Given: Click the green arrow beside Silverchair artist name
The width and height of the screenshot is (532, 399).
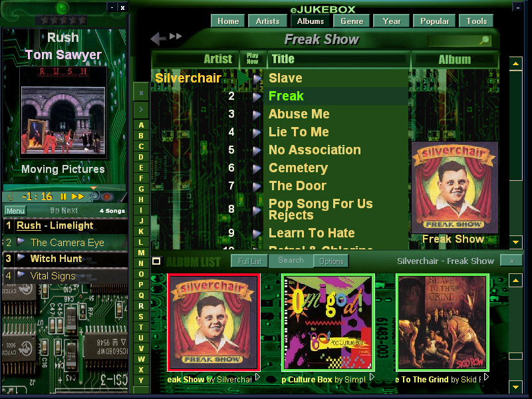Looking at the screenshot, I should [x=243, y=78].
